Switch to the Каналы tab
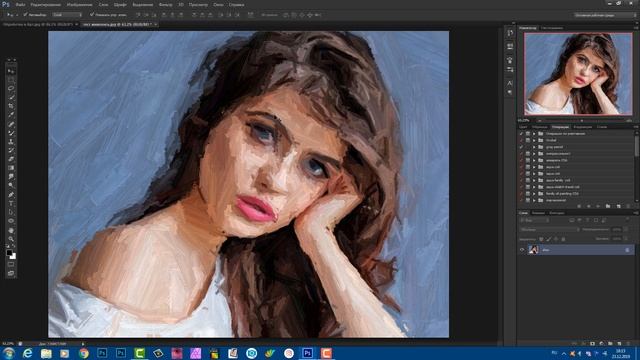The height and width of the screenshot is (360, 640). pos(538,213)
